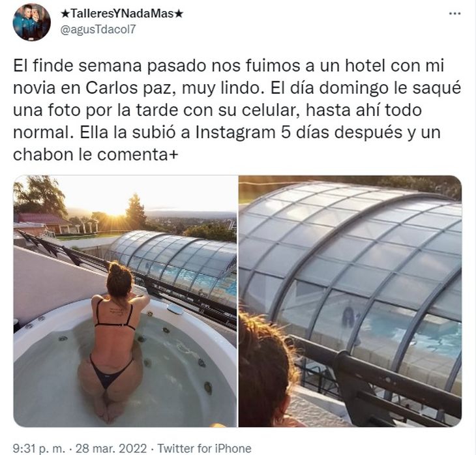Select the word Instagram in tweet text

pos(235,132)
